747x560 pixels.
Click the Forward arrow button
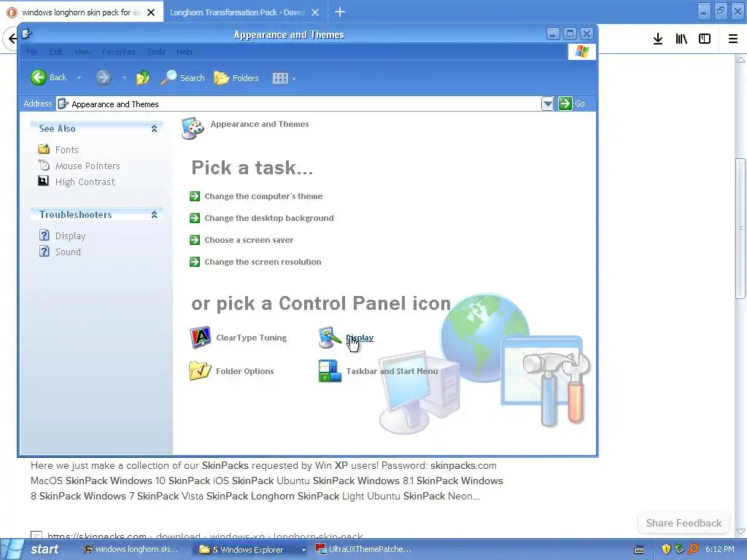104,77
